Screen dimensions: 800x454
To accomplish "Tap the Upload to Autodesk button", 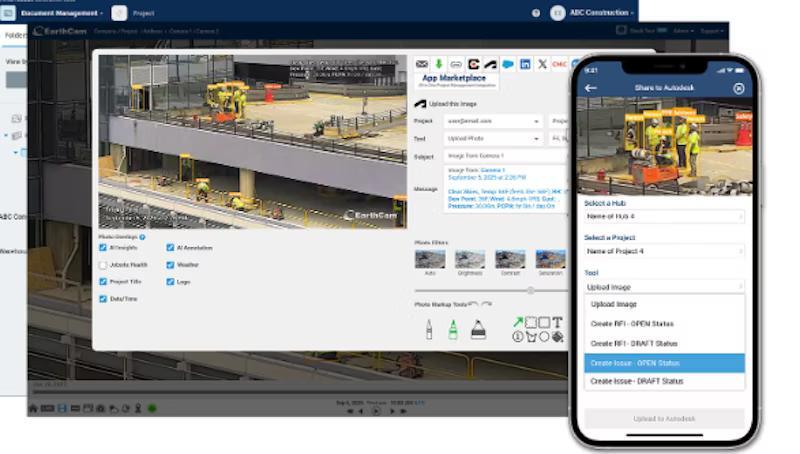I will pyautogui.click(x=664, y=419).
